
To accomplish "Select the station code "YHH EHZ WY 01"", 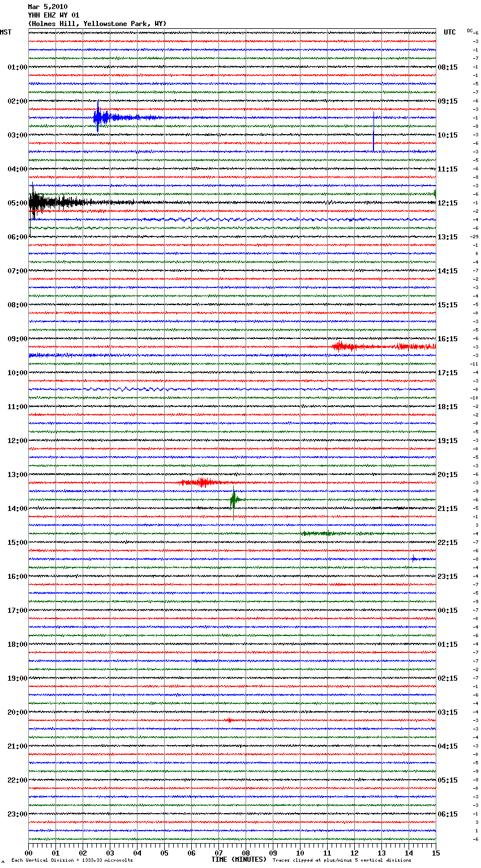I will [x=54, y=15].
